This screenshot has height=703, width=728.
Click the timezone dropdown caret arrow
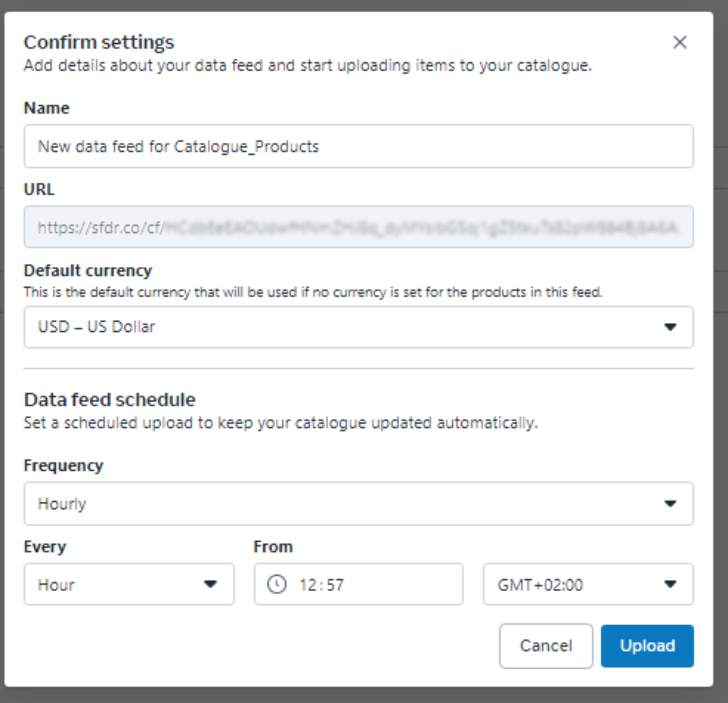point(670,584)
